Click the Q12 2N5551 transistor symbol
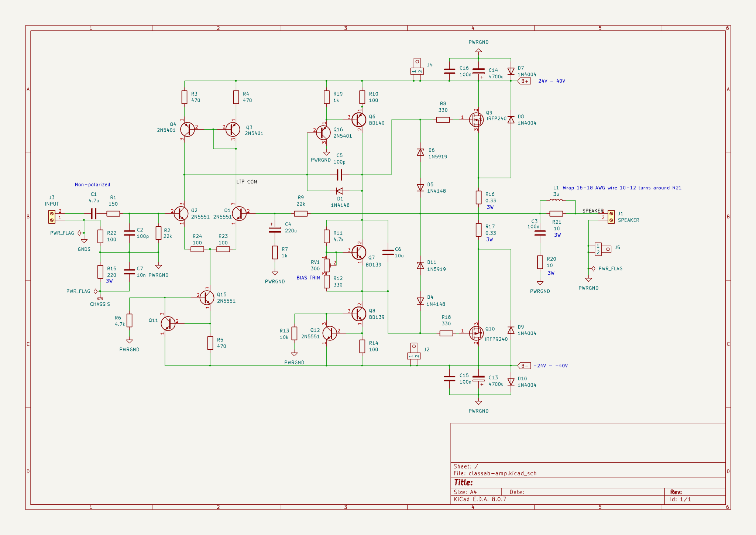This screenshot has width=756, height=535. 330,333
